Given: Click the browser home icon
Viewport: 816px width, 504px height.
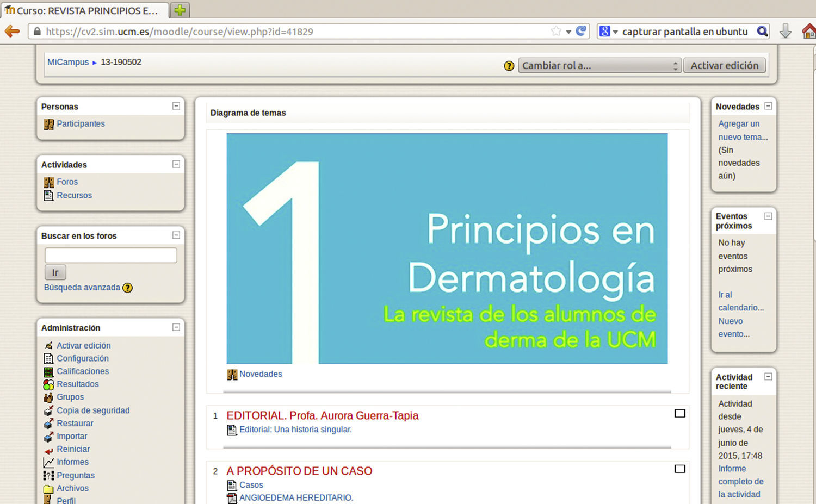Looking at the screenshot, I should [808, 32].
